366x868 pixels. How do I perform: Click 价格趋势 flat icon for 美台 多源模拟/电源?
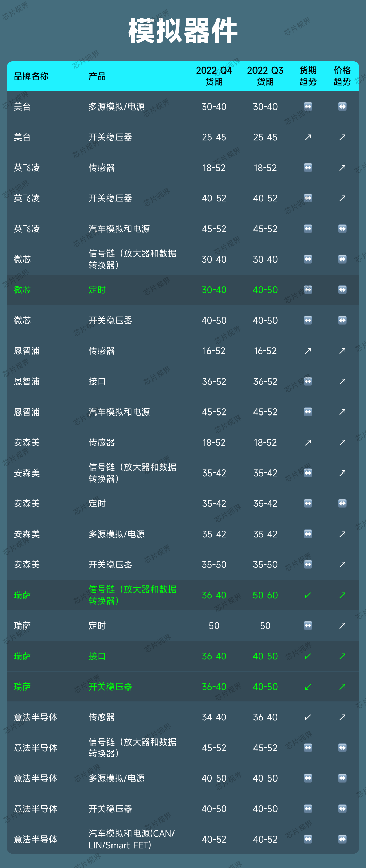(x=342, y=107)
